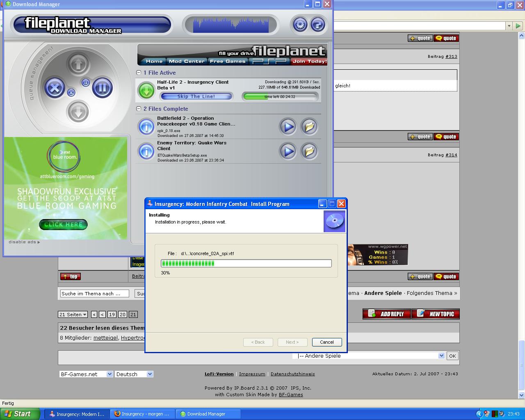
Task: Open post link #313
Action: (x=451, y=57)
